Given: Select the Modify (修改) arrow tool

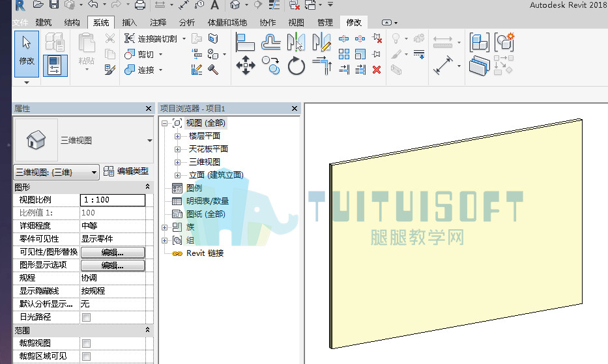Looking at the screenshot, I should [26, 53].
